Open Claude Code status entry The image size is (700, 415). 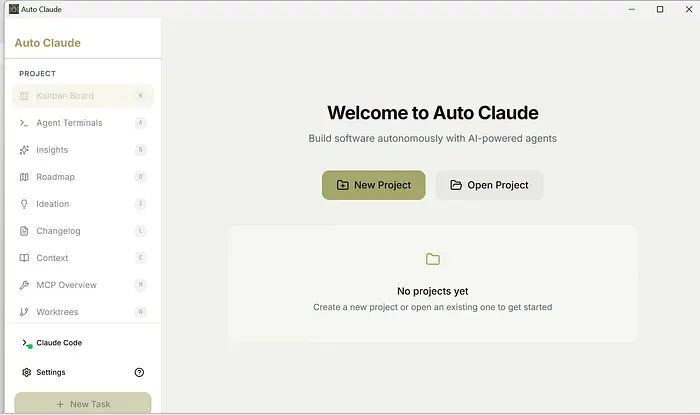click(58, 343)
